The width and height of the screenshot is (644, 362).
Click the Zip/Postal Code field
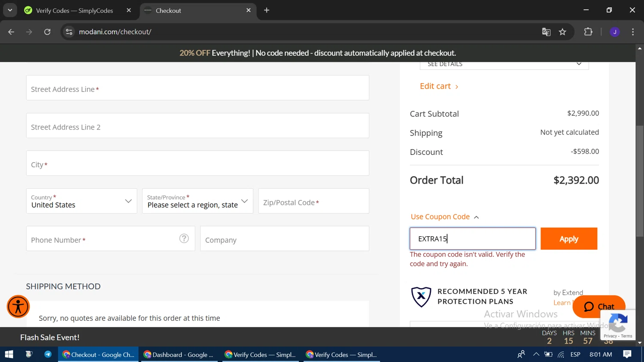click(x=314, y=201)
